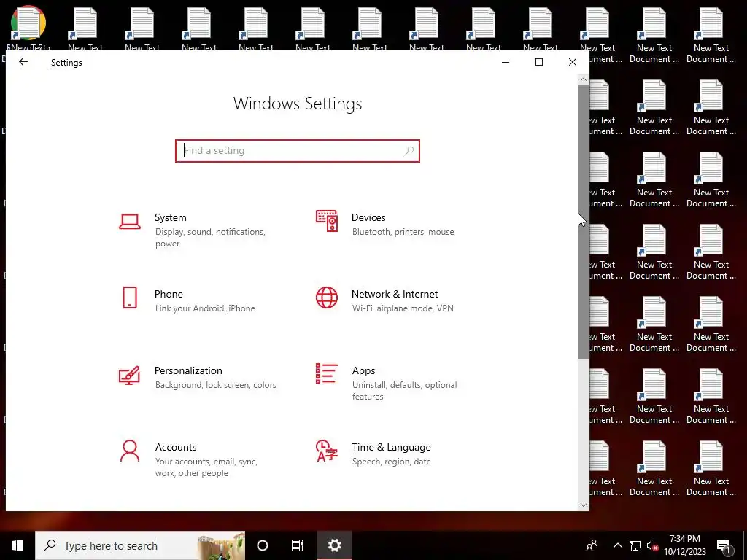Click the magnifier icon in Find a setting
Screen dimensions: 747x560
[409, 151]
